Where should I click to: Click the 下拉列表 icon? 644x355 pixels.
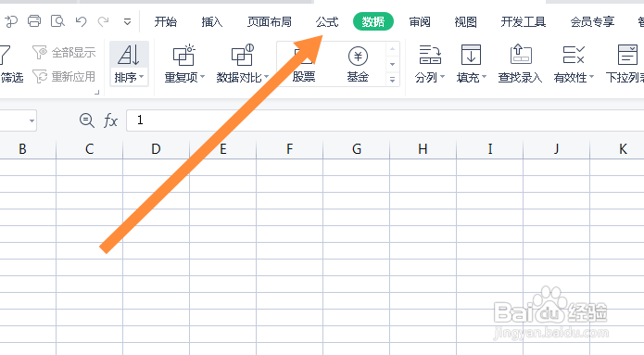point(627,55)
